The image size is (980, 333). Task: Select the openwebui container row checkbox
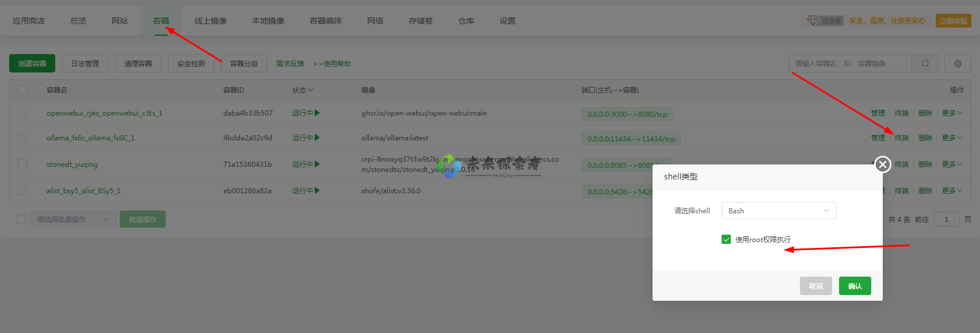tap(22, 113)
